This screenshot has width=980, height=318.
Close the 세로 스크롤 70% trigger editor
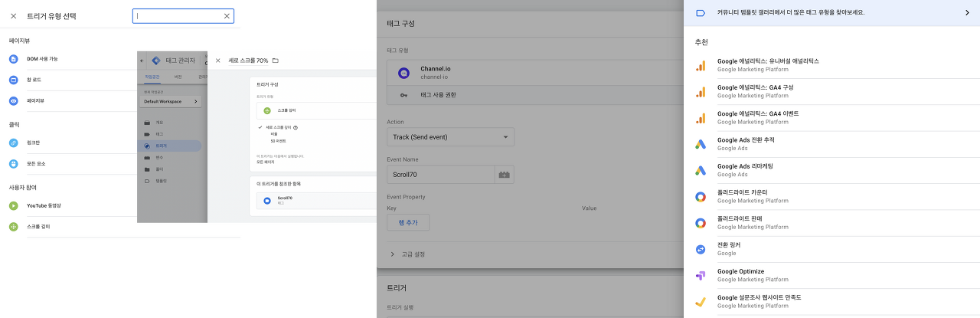(x=217, y=61)
